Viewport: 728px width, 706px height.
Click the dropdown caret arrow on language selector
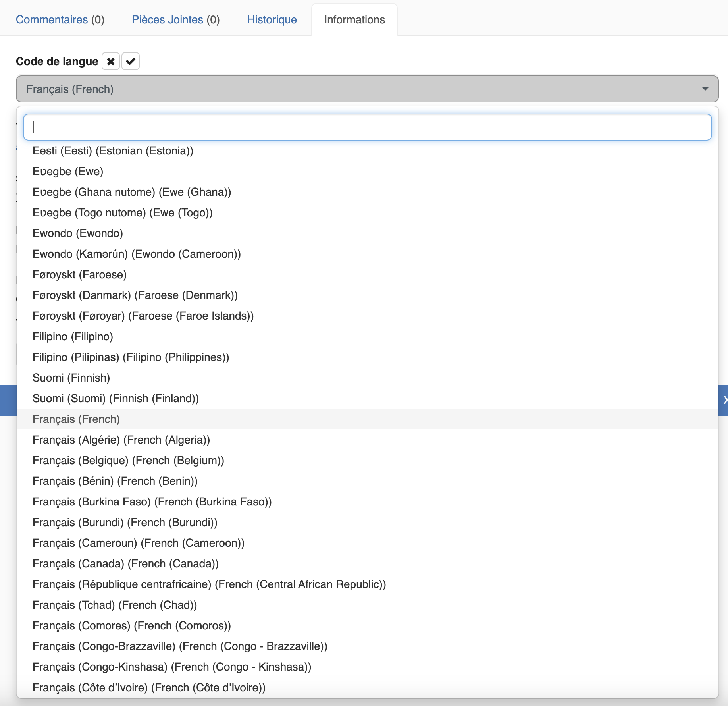(705, 89)
